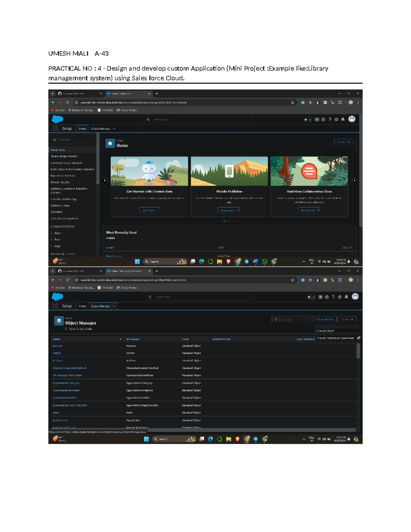411x532 pixels.
Task: Click taskbar Search box in Object Manager screenshot
Action: 174,439
